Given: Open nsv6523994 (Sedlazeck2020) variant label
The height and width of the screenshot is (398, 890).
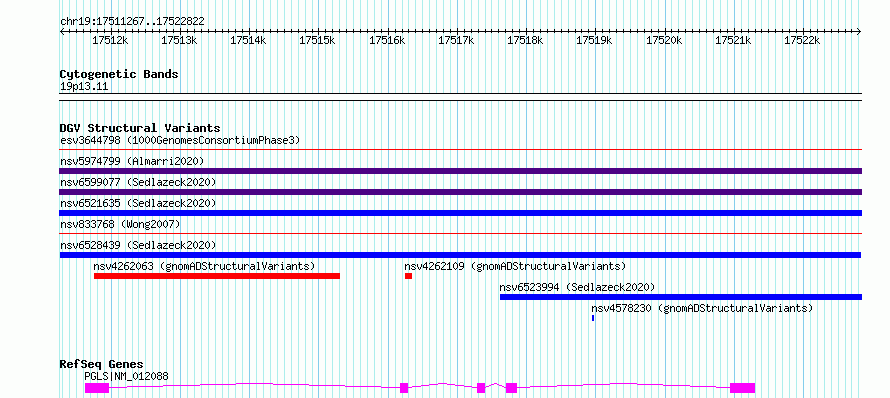Looking at the screenshot, I should point(577,287).
